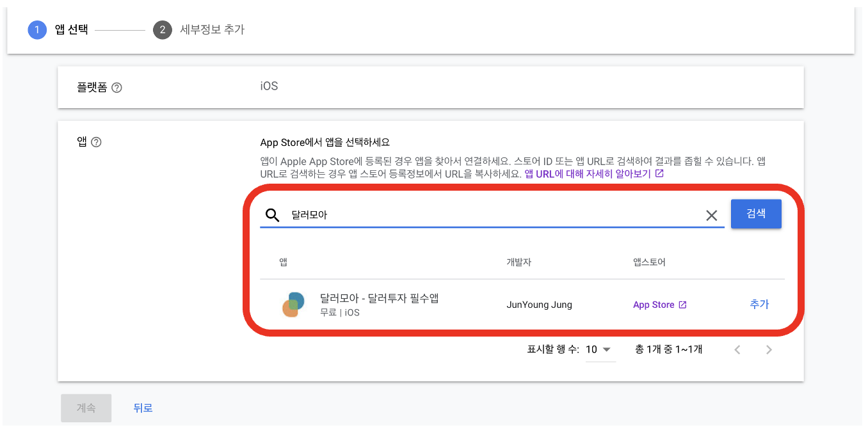Clear the search field with X icon
Image resolution: width=868 pixels, height=430 pixels.
coord(711,216)
